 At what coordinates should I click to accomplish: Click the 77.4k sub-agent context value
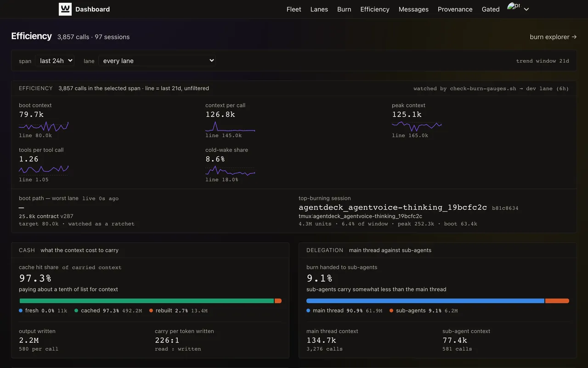coord(455,340)
